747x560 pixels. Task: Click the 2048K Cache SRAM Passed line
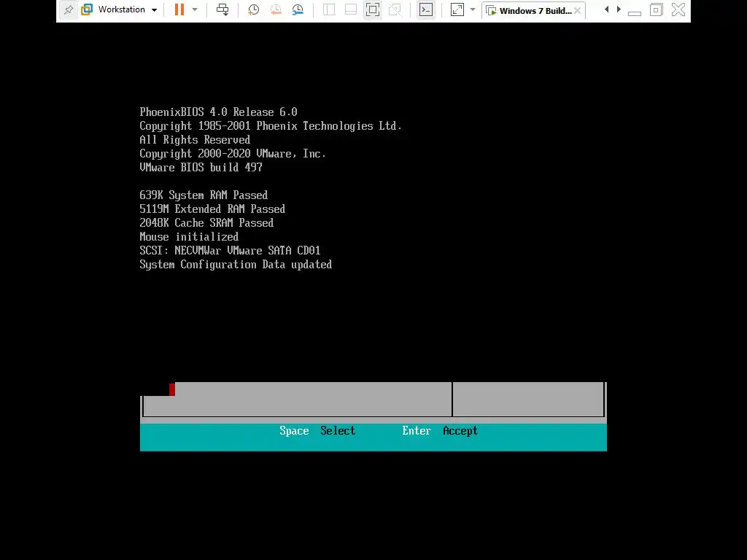tap(206, 222)
